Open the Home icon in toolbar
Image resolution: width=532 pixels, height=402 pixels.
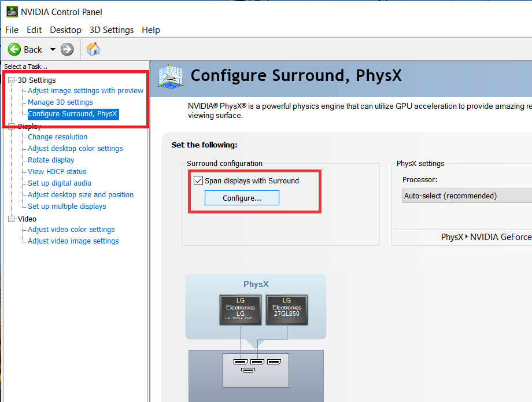click(x=93, y=49)
